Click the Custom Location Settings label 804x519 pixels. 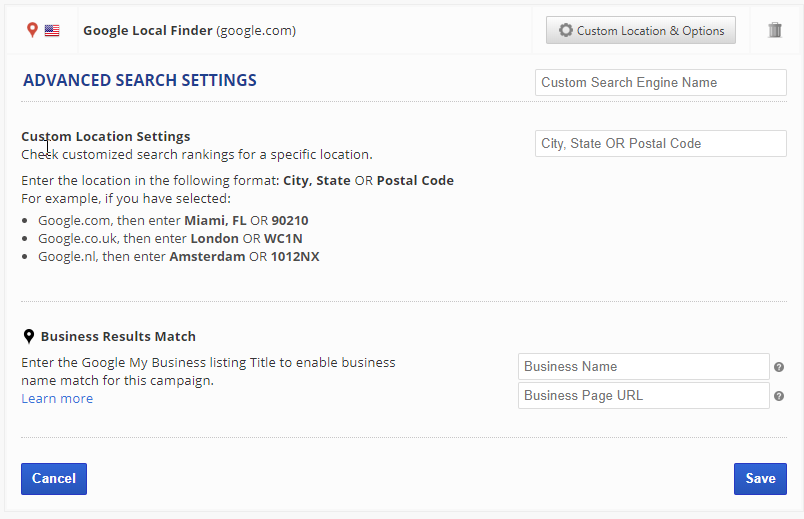click(x=106, y=137)
